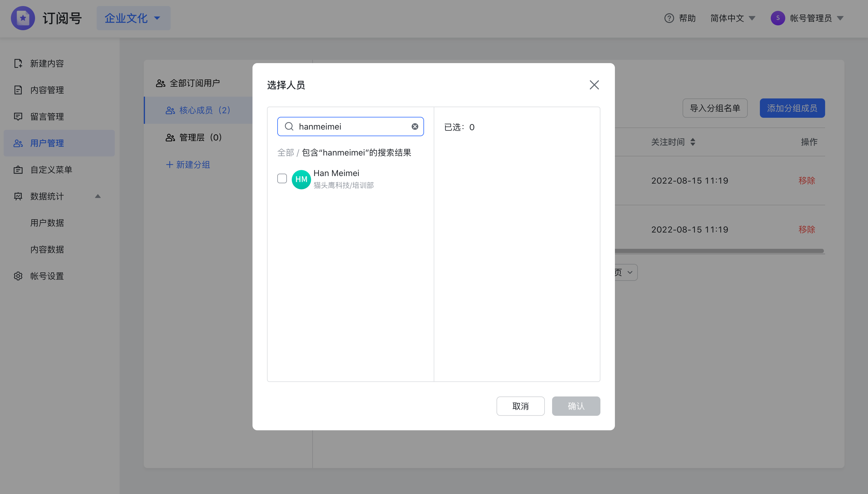Click the all subscribers group icon

point(160,83)
